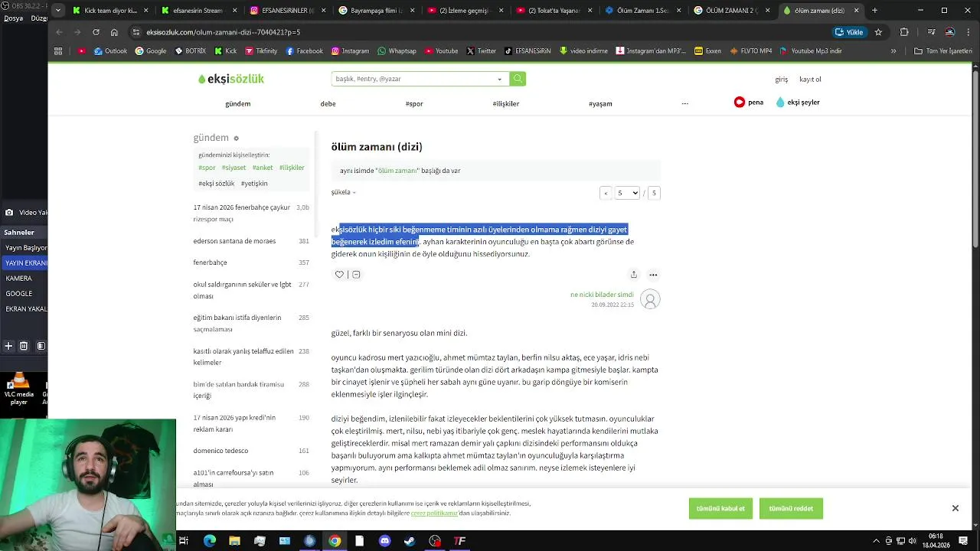The width and height of the screenshot is (980, 551).
Task: Open the pena link with red icon
Action: [x=749, y=103]
